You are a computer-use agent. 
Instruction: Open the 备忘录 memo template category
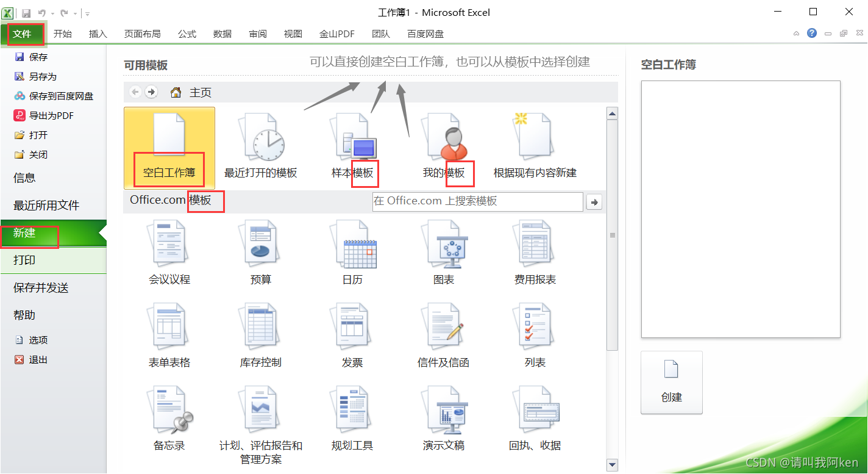[x=169, y=419]
